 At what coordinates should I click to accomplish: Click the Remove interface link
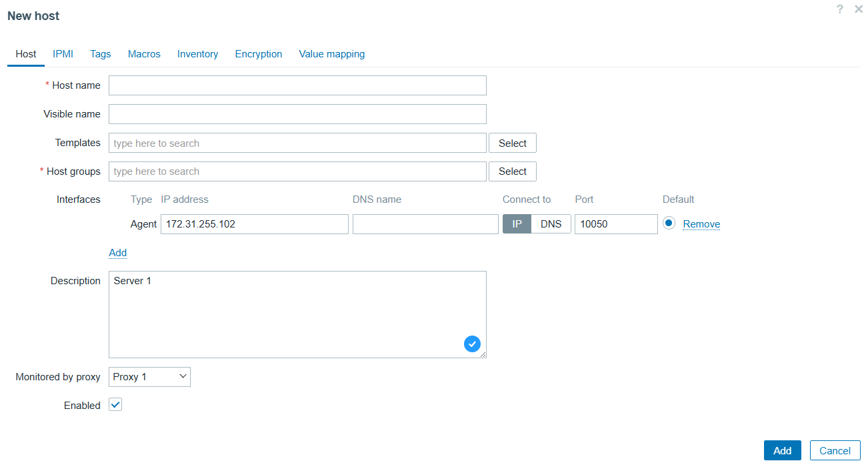coord(701,224)
